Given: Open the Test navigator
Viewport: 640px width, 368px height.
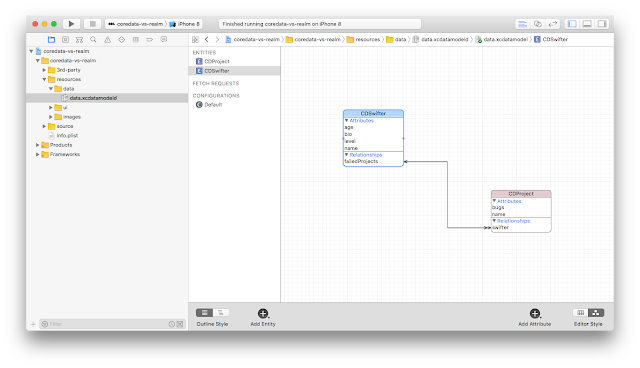Looking at the screenshot, I should tap(122, 40).
